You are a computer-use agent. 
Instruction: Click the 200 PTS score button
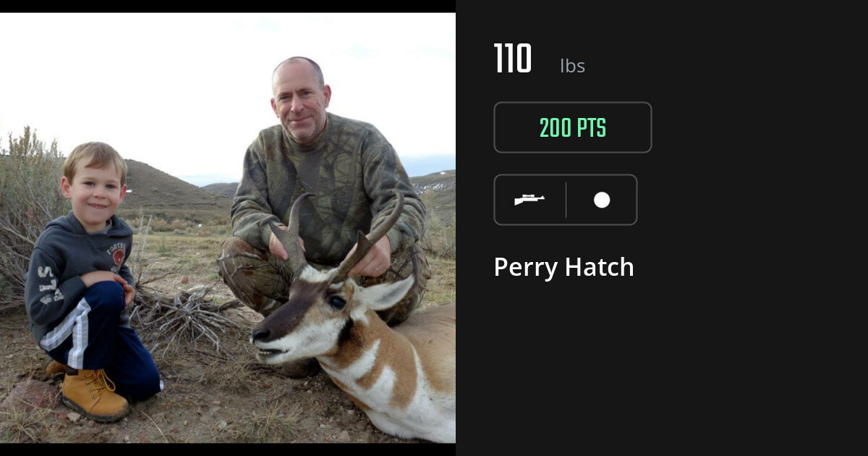coord(573,127)
